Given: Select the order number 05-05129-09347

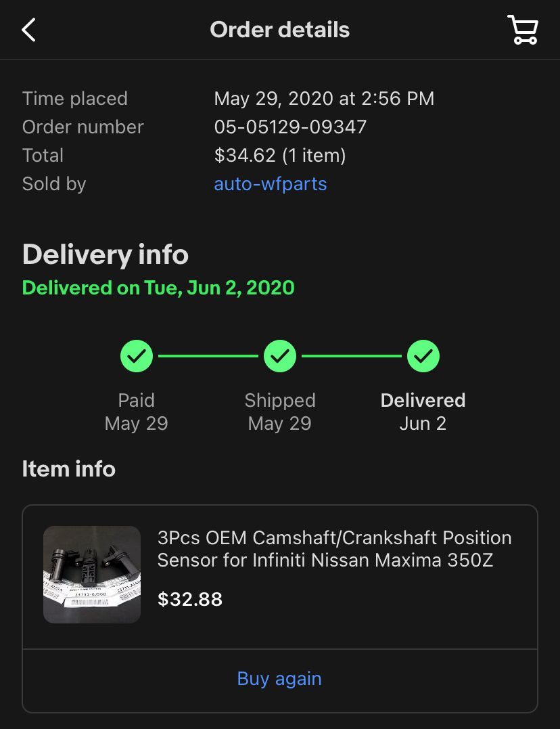Looking at the screenshot, I should tap(290, 127).
